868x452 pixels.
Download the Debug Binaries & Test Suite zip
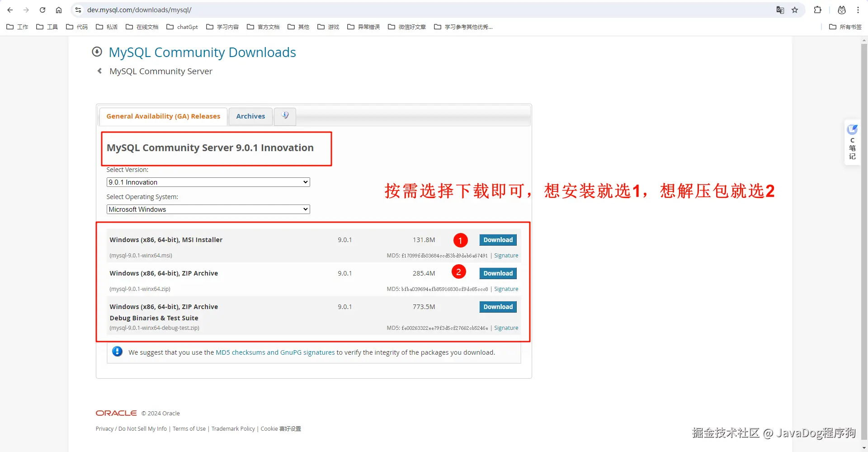498,307
